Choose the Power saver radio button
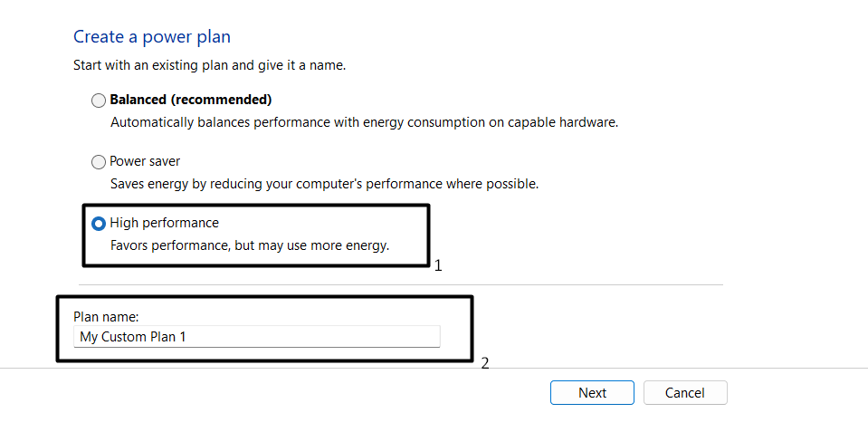This screenshot has width=868, height=432. coord(99,162)
